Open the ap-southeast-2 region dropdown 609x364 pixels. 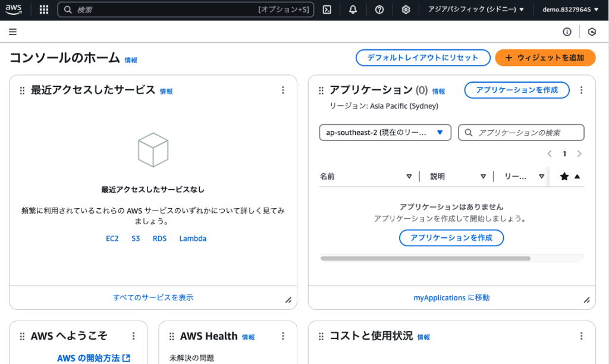pos(385,133)
